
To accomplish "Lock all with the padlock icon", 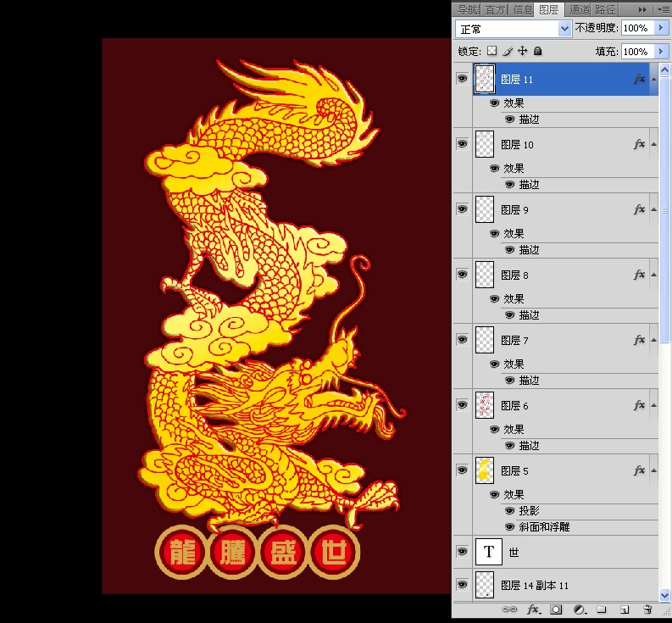I will [537, 51].
